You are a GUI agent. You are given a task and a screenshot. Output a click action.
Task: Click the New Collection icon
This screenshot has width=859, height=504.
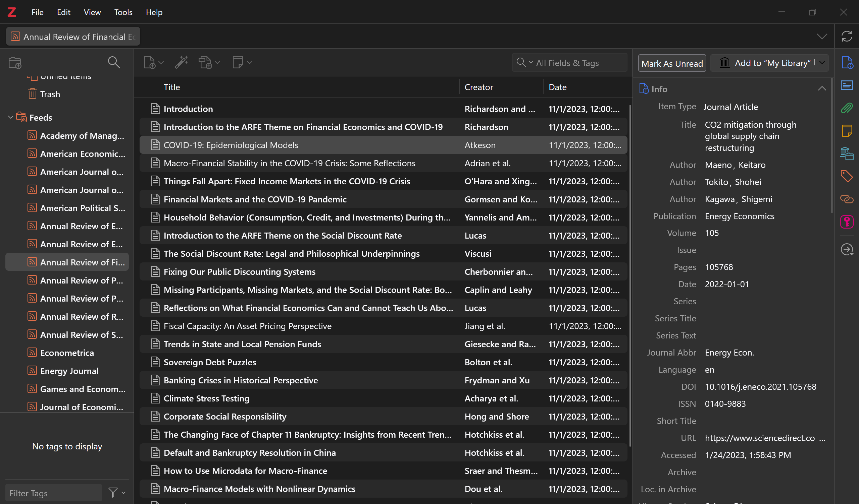(x=15, y=63)
